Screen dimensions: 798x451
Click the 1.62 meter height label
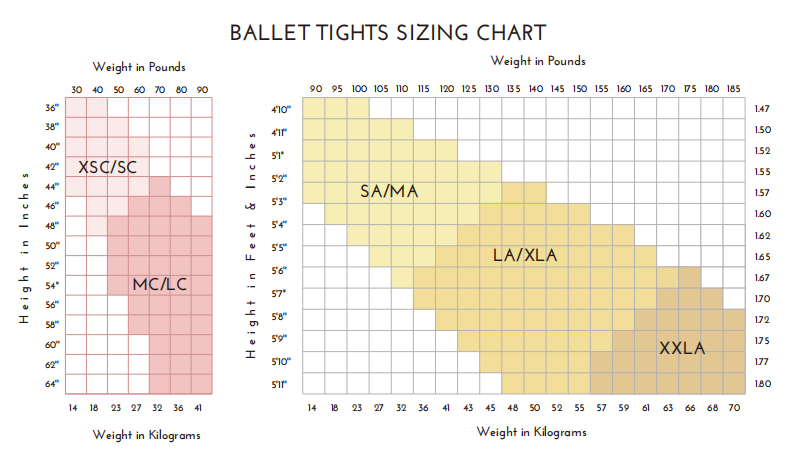tap(762, 236)
